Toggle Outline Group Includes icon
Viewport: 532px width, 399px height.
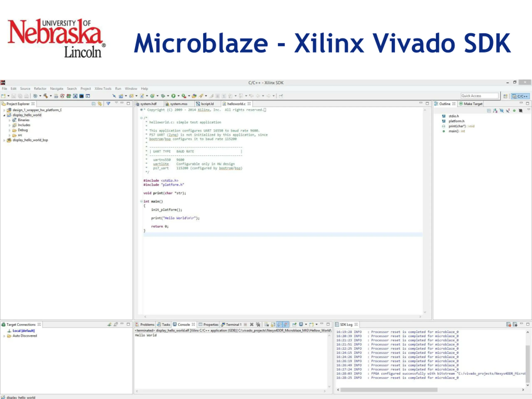coord(520,111)
